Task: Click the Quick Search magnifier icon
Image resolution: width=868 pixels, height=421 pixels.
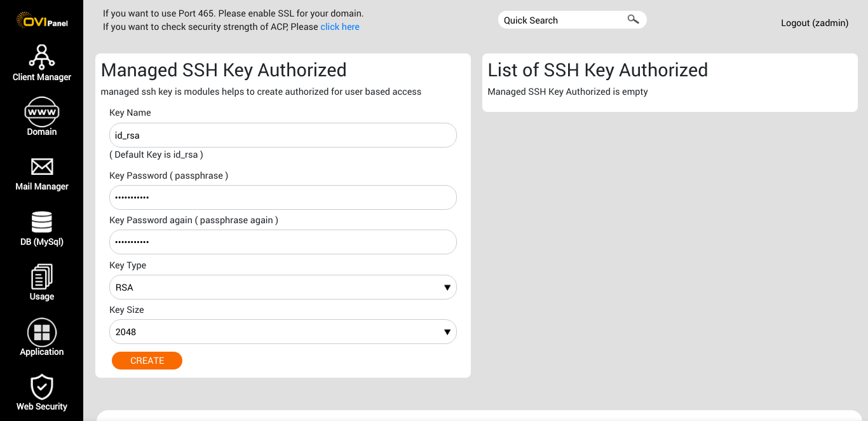Action: click(633, 20)
